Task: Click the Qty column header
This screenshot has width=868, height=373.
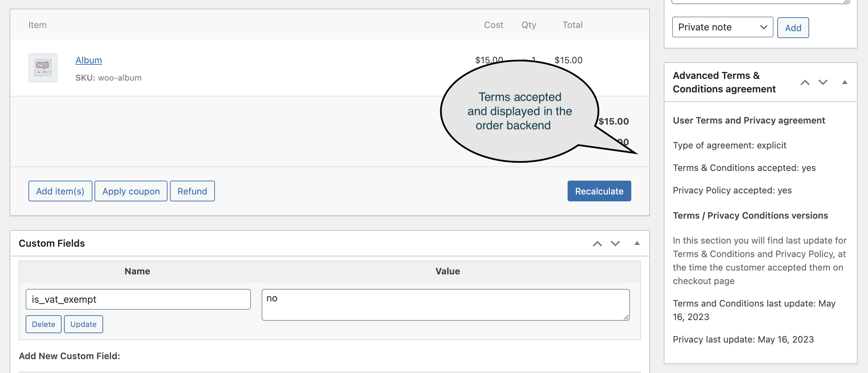Action: (x=529, y=25)
